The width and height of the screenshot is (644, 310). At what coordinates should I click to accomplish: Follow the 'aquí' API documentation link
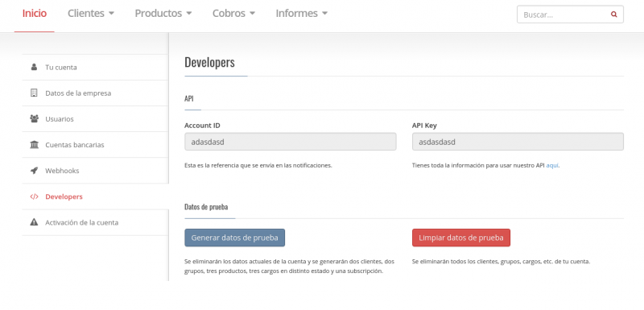coord(552,166)
